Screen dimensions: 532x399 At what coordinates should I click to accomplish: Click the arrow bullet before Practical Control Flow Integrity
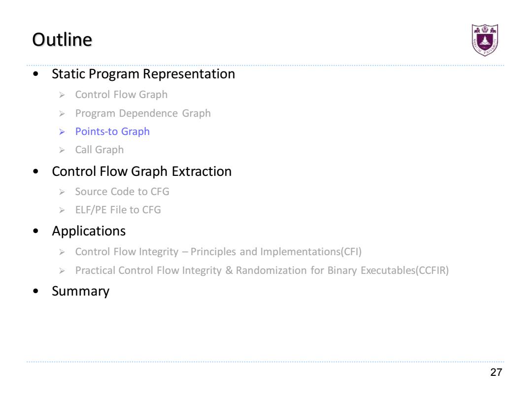[62, 271]
